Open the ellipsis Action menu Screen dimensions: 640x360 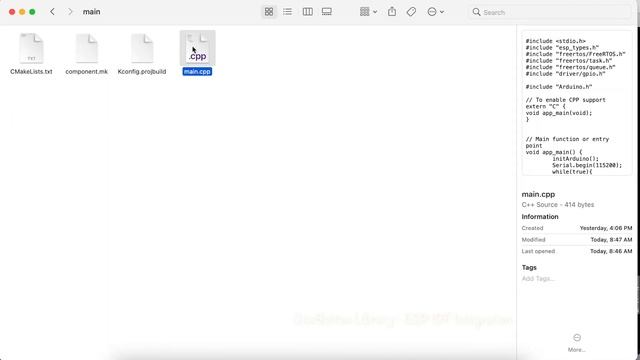(x=436, y=12)
